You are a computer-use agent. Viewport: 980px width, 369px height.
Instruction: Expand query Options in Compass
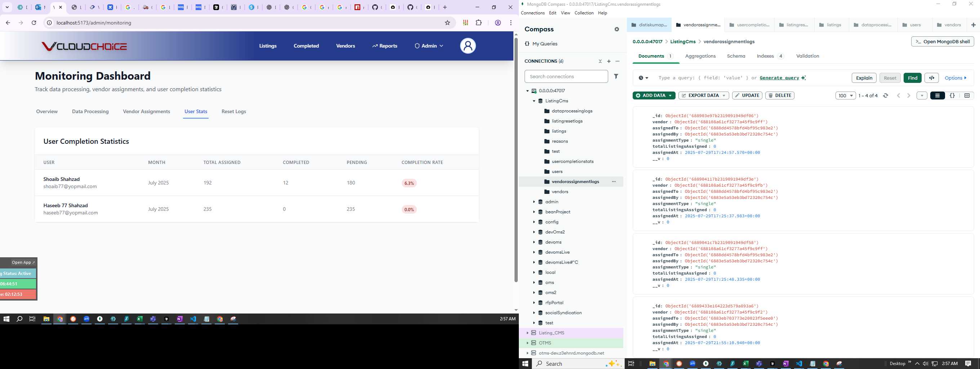click(955, 78)
